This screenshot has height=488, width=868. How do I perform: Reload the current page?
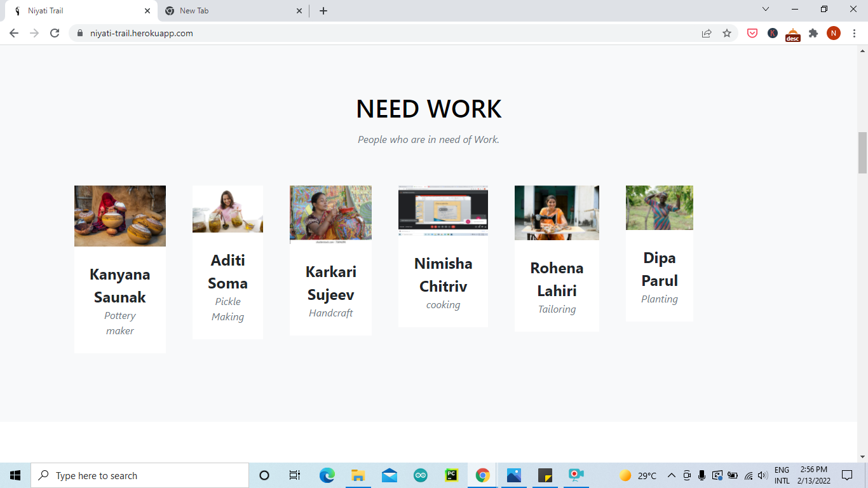pos(55,32)
